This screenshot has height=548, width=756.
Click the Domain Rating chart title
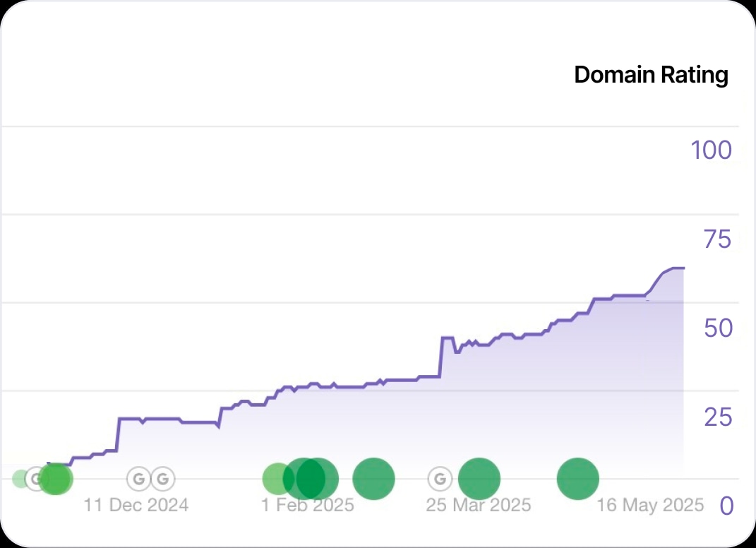(x=651, y=74)
